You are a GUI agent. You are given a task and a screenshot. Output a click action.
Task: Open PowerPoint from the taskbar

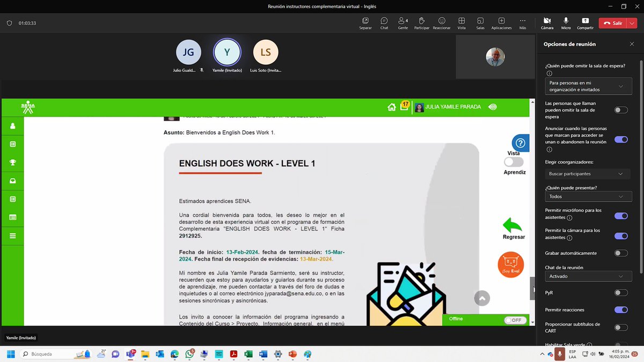coord(292,354)
